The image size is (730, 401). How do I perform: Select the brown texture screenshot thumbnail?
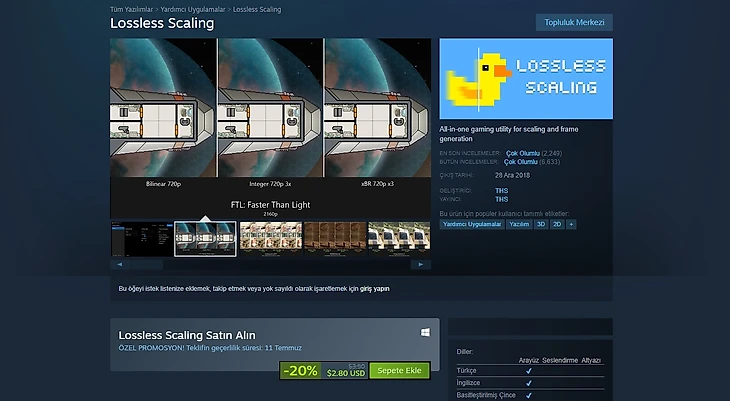335,239
